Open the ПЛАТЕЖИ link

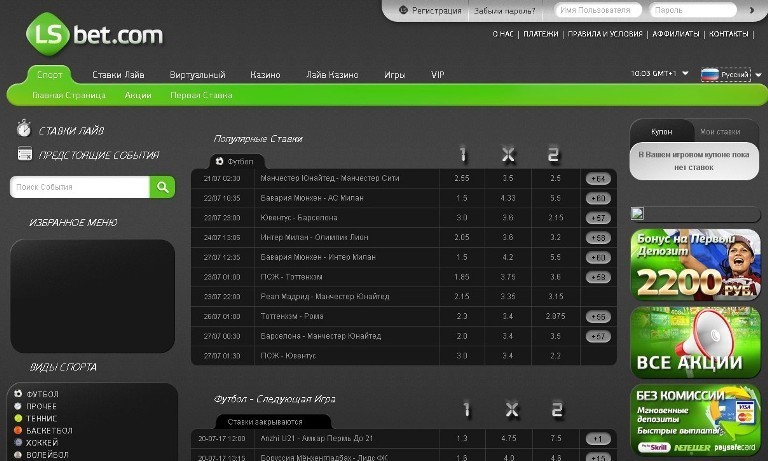coord(541,34)
